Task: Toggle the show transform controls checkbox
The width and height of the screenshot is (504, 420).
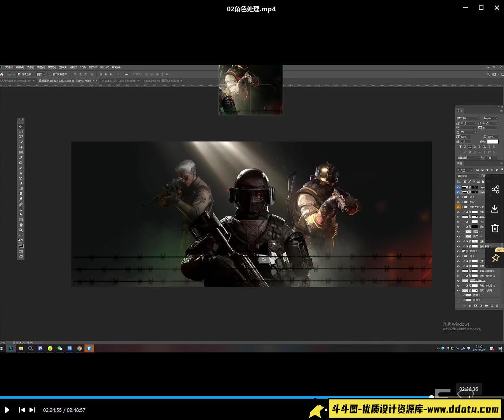Action: (50, 74)
